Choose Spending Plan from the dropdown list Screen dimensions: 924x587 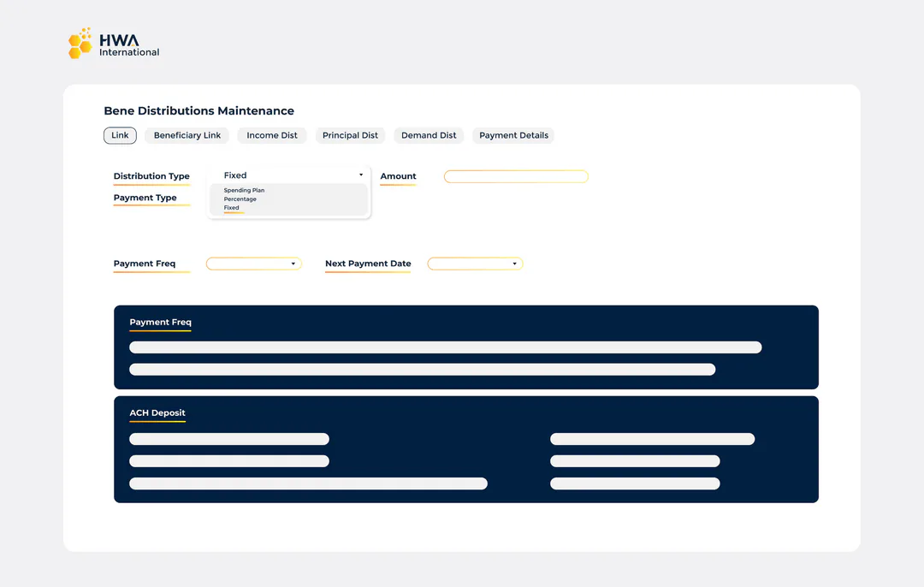tap(244, 190)
